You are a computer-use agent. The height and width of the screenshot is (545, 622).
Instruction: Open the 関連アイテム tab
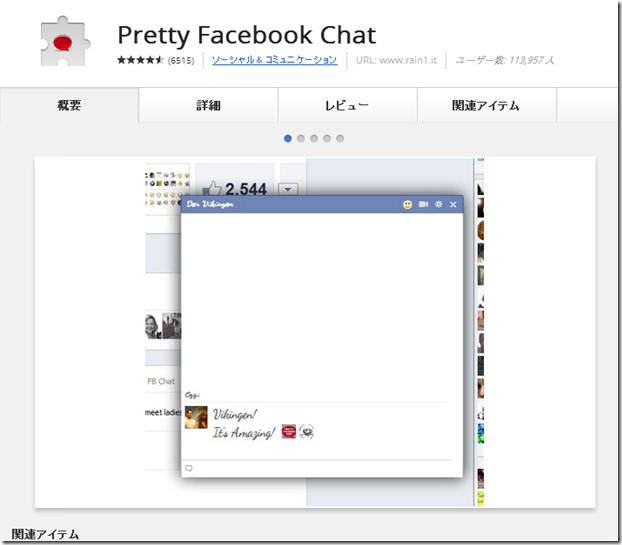point(486,105)
